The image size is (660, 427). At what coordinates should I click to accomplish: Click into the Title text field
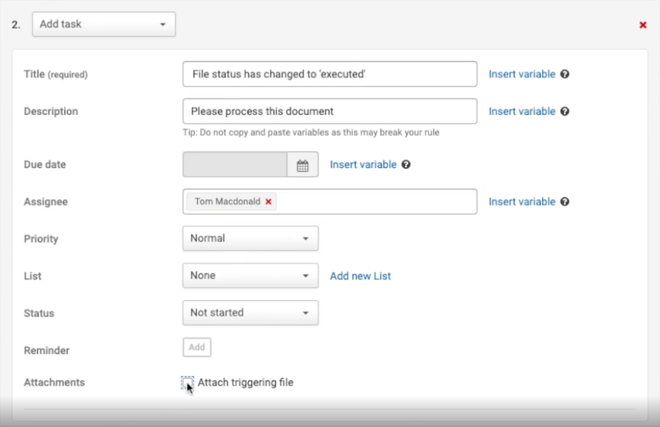(x=330, y=74)
